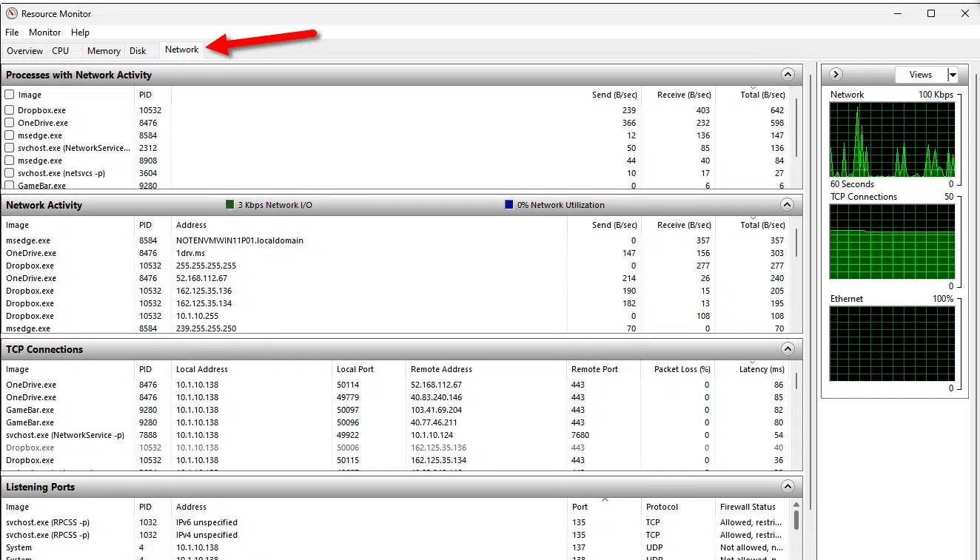Select the 239.255.255.250 msedge row
Image resolution: width=980 pixels, height=560 pixels.
point(397,328)
